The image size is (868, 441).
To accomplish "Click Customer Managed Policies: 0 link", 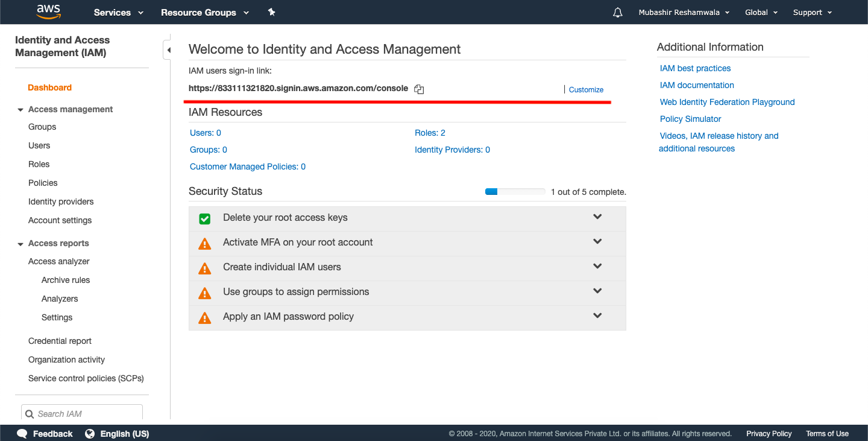I will [248, 167].
